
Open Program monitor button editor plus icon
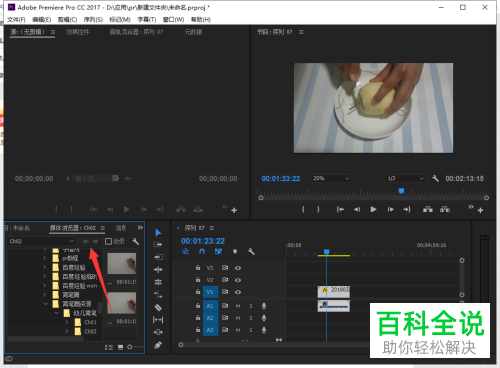point(480,210)
